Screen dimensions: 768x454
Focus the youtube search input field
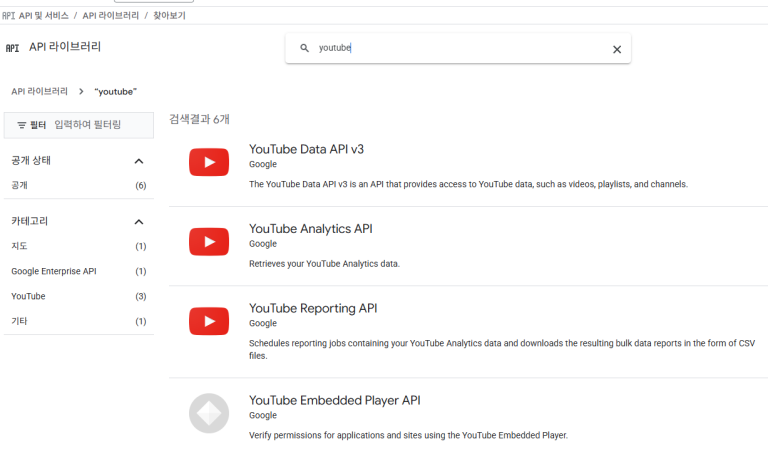pos(460,48)
